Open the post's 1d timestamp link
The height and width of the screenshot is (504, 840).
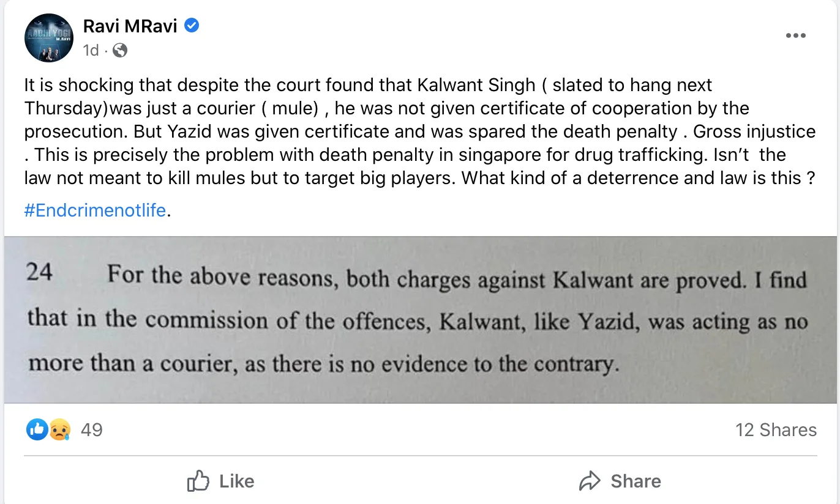tap(91, 50)
